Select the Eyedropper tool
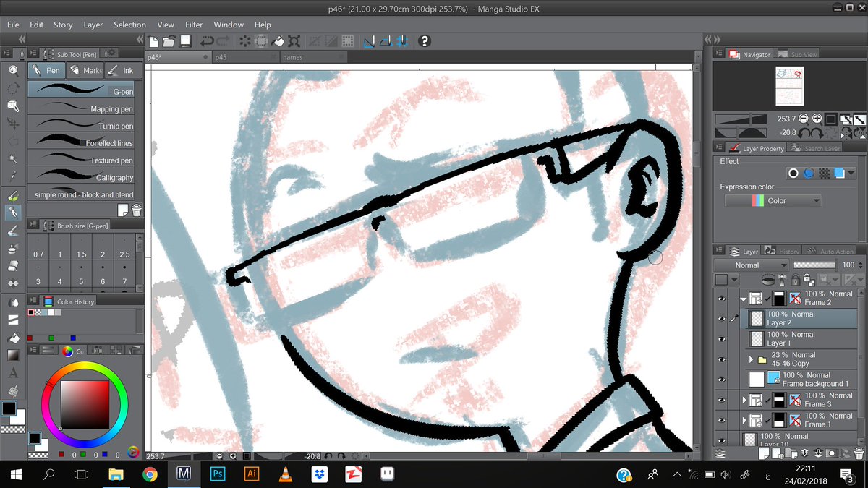Screen dimensions: 868x488 coord(13,176)
